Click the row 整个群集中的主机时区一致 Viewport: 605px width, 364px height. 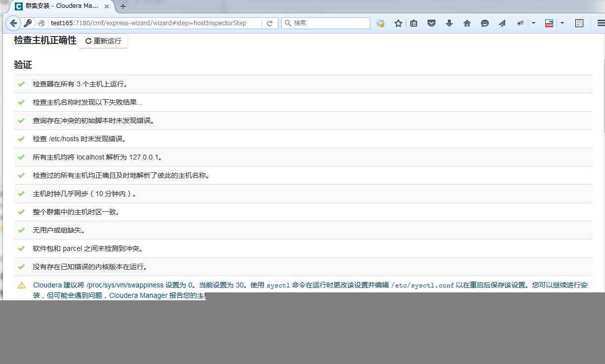click(303, 212)
